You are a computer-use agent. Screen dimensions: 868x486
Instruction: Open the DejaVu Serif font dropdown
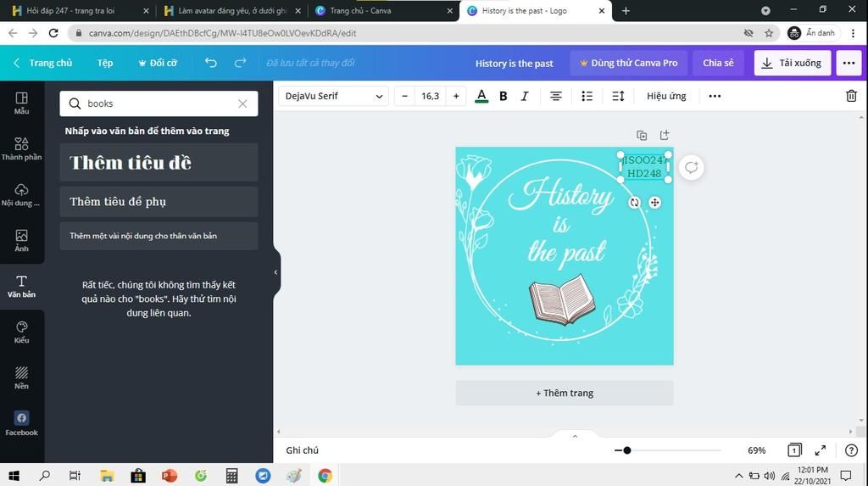point(333,96)
